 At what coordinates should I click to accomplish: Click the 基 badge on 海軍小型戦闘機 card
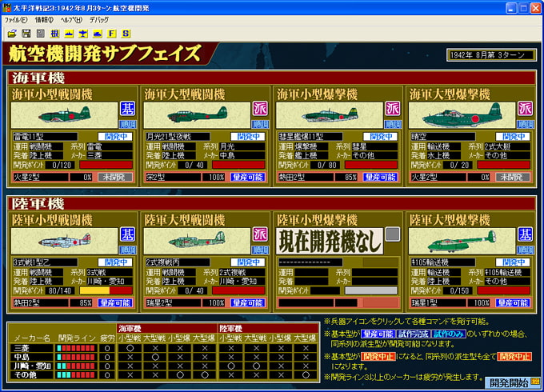click(128, 109)
